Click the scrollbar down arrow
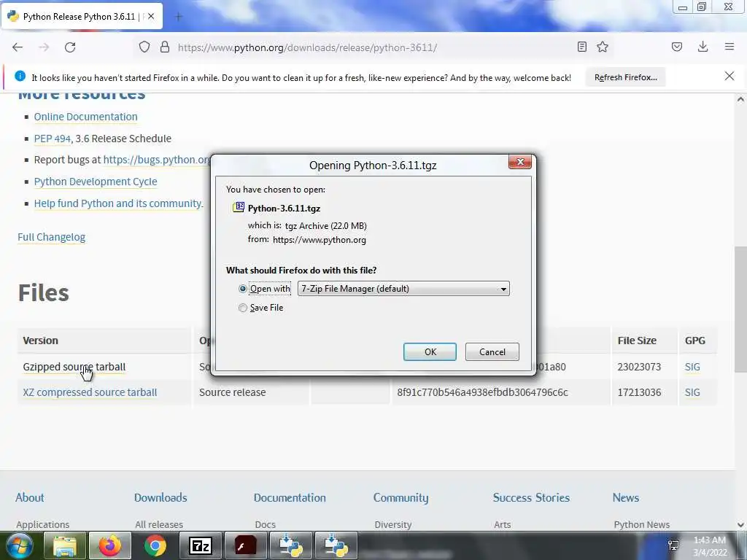 (740, 525)
